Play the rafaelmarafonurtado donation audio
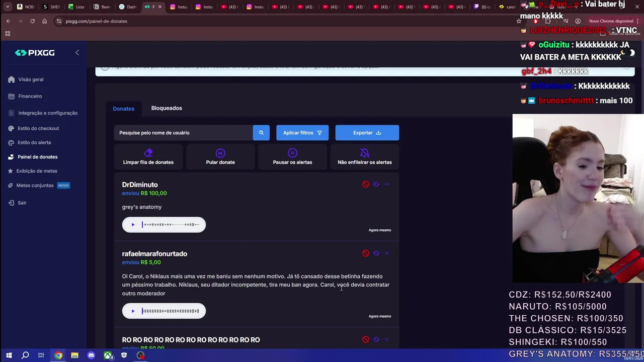The height and width of the screenshot is (362, 644). point(133,311)
